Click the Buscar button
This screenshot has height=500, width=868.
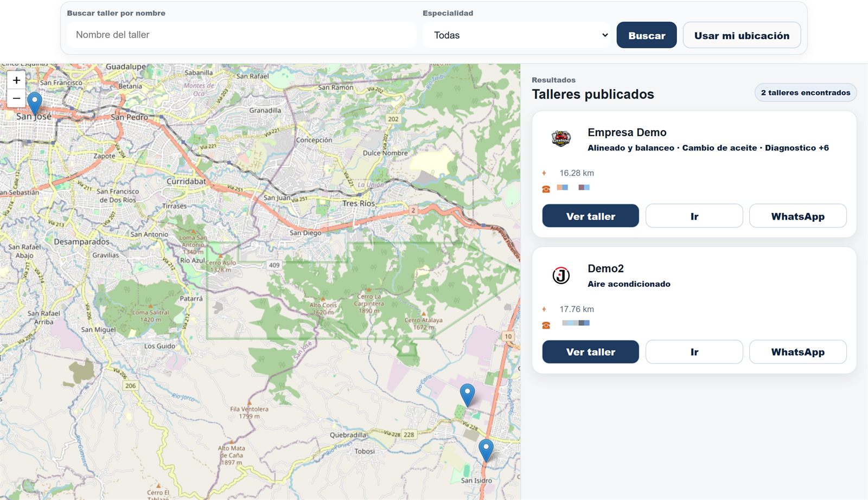click(647, 35)
